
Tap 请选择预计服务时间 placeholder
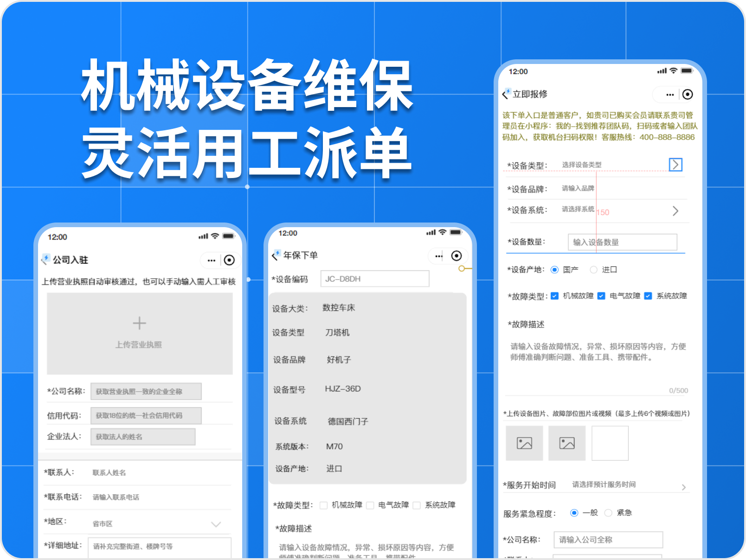pyautogui.click(x=604, y=484)
